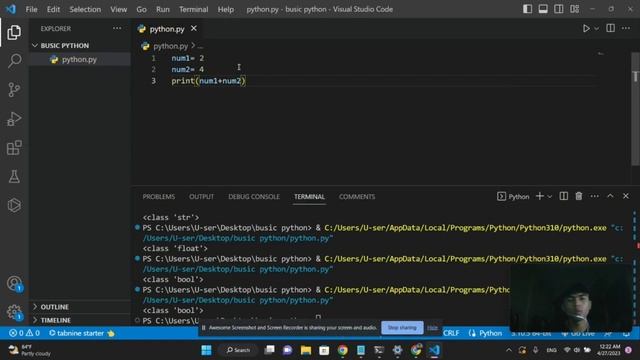This screenshot has width=640, height=360.
Task: Close the terminal panel
Action: 626,196
